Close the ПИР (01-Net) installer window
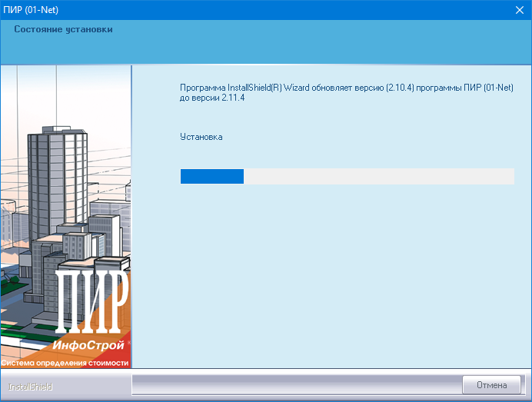The image size is (532, 402). click(x=520, y=10)
